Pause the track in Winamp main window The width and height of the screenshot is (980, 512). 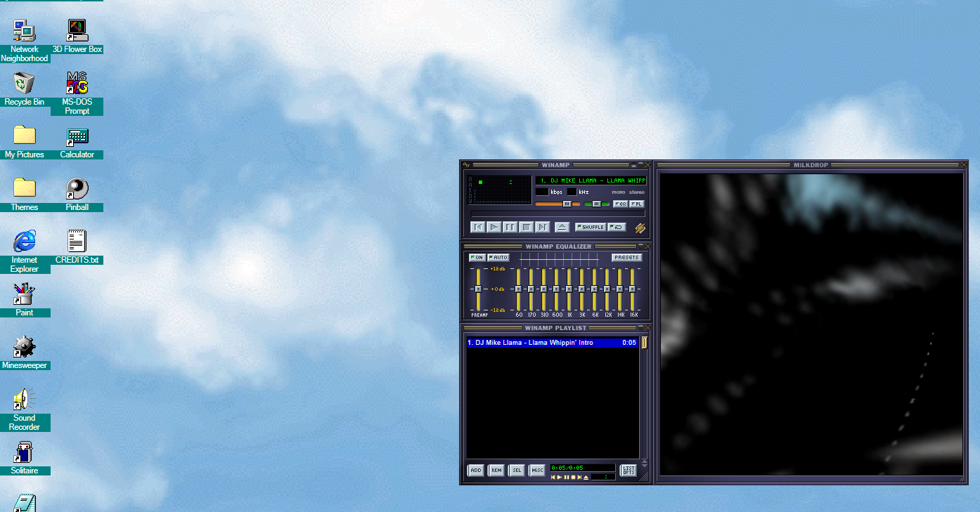510,227
